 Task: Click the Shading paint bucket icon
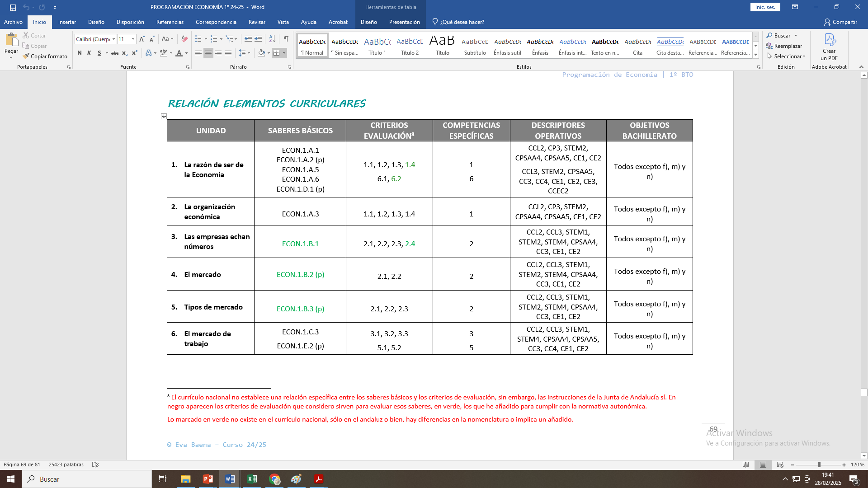pyautogui.click(x=261, y=53)
